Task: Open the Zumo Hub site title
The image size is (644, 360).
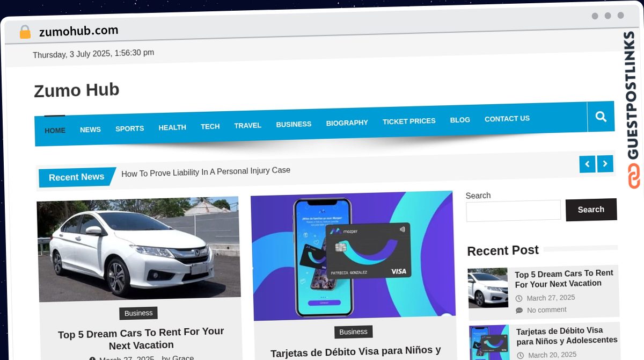Action: [77, 90]
